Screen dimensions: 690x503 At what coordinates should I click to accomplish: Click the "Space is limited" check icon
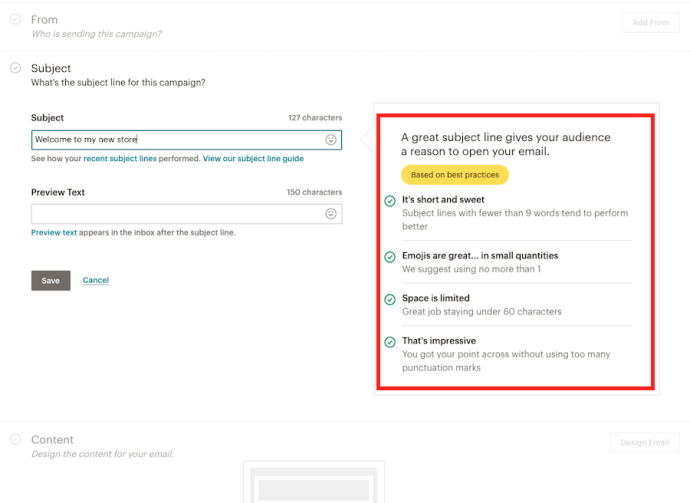(x=390, y=299)
